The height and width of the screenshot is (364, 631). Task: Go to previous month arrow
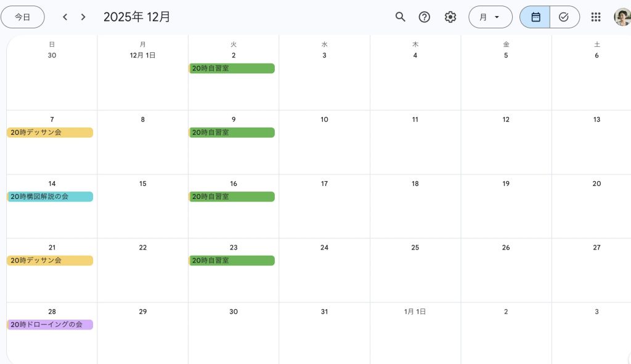pos(65,17)
